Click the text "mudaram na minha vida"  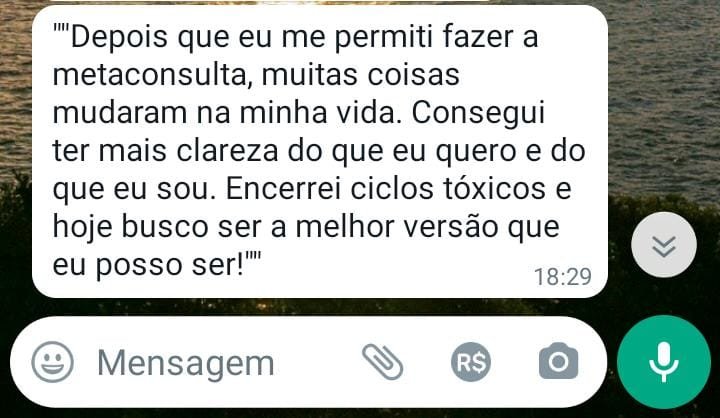[x=224, y=113]
